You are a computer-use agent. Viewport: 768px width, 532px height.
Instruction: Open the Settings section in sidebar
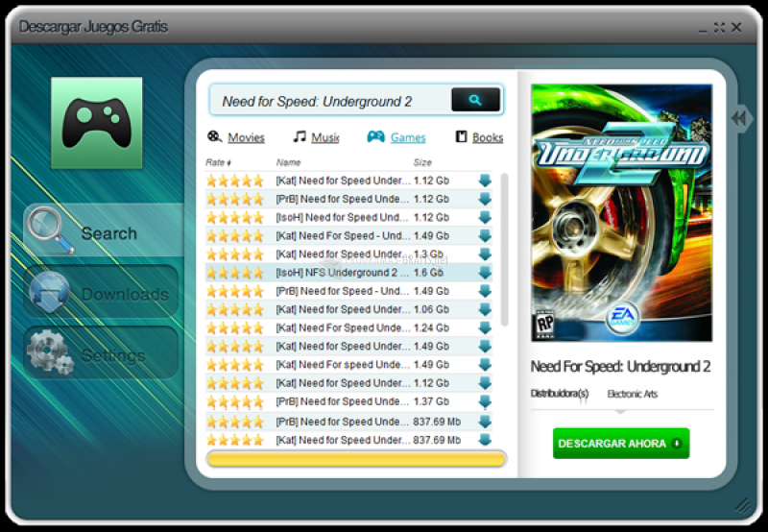pyautogui.click(x=101, y=352)
